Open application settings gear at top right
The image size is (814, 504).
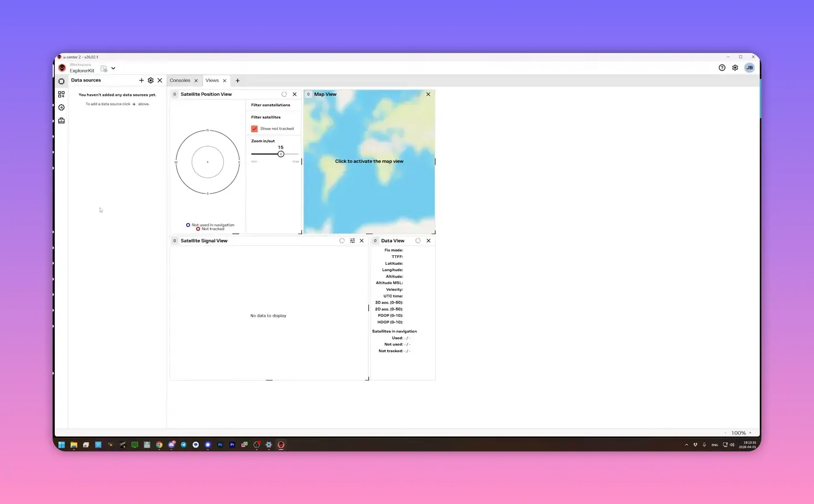point(735,68)
